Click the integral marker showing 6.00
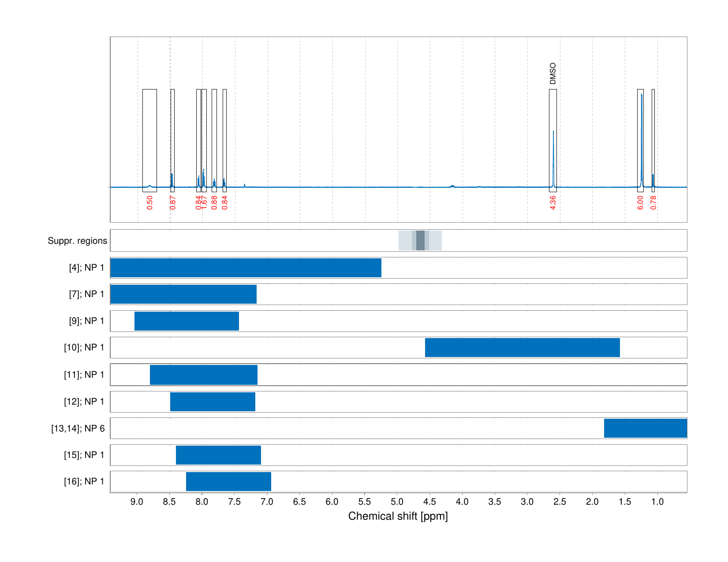Screen dimensions: 728x562 point(641,141)
